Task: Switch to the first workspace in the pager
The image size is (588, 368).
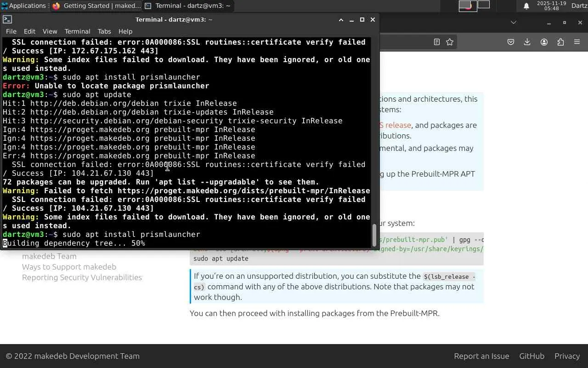Action: click(468, 6)
